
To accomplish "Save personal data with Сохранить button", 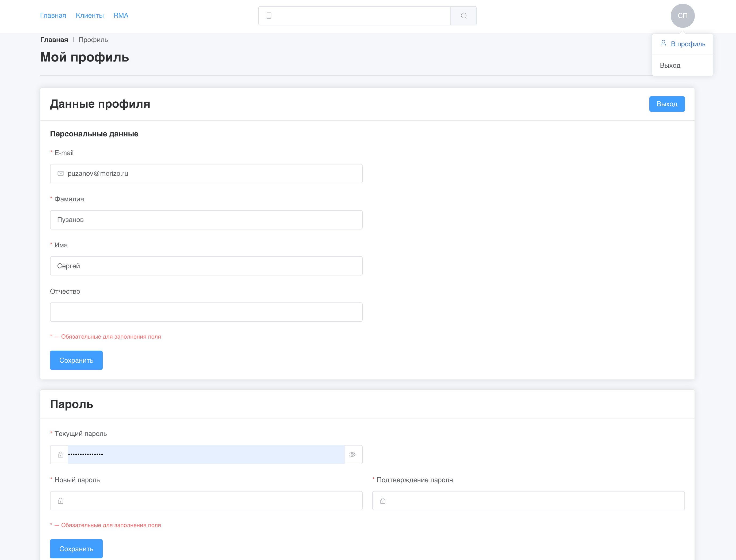I will click(x=76, y=360).
